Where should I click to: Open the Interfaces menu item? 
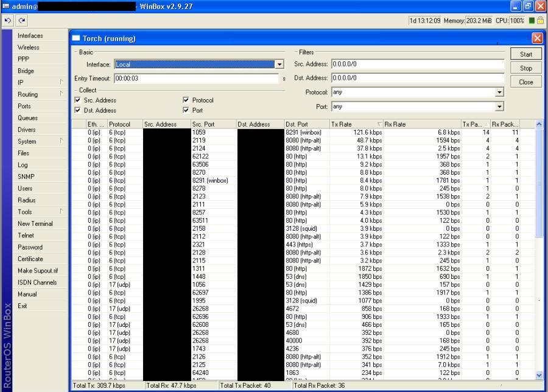(x=40, y=36)
